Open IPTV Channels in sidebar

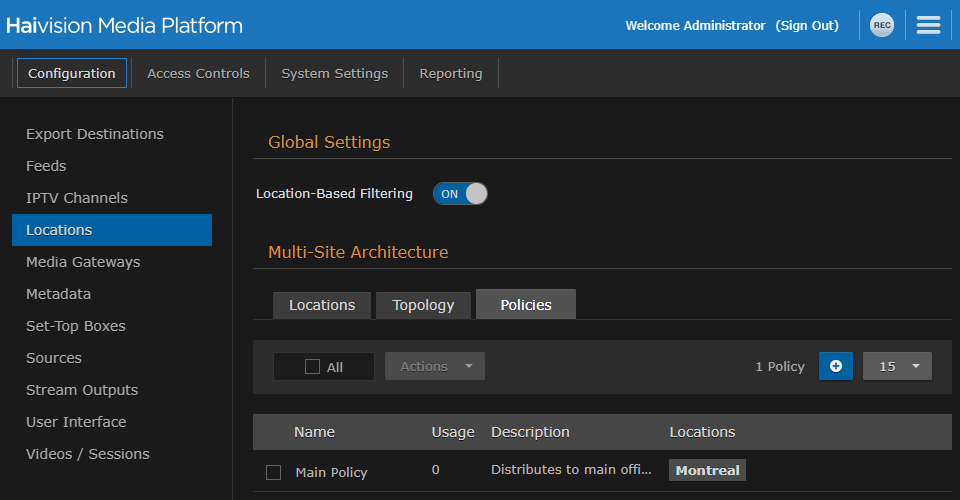point(77,198)
